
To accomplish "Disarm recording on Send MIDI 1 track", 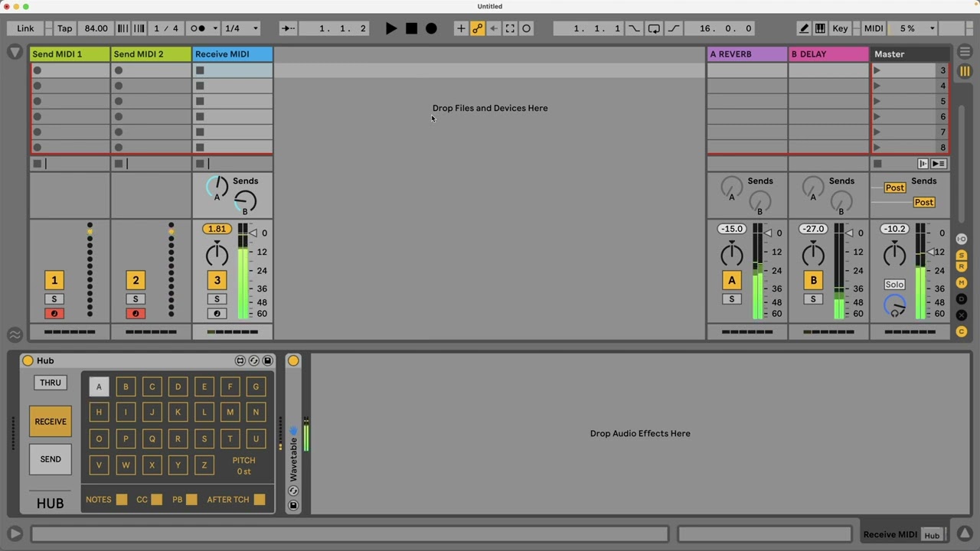I will 54,314.
